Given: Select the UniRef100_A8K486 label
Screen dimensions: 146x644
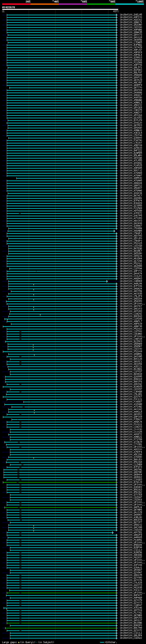Looking at the screenshot, I should 131,555.
